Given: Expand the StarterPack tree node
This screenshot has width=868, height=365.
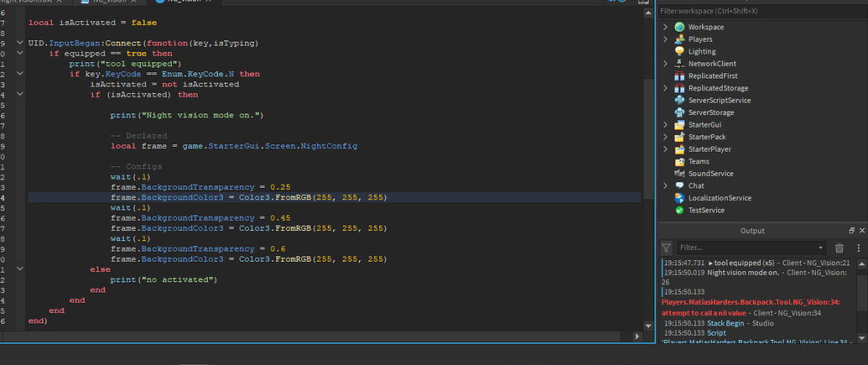Looking at the screenshot, I should [x=665, y=137].
